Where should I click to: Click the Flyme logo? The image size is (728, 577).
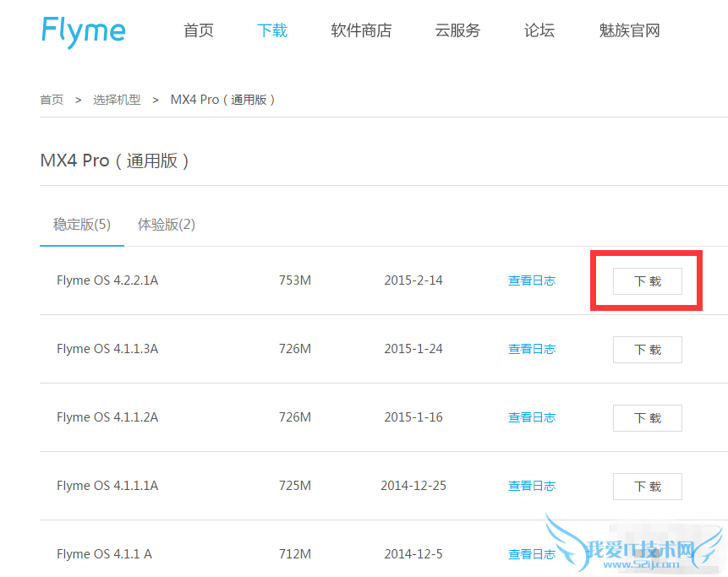[83, 31]
